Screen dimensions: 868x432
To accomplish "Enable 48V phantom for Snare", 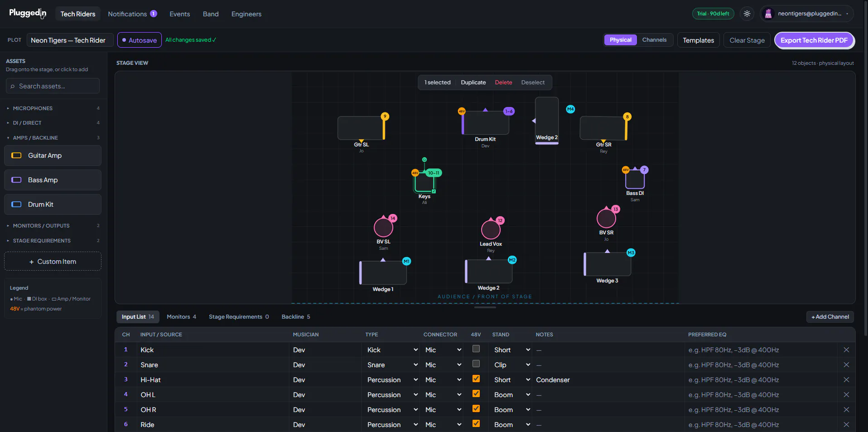I will point(476,364).
